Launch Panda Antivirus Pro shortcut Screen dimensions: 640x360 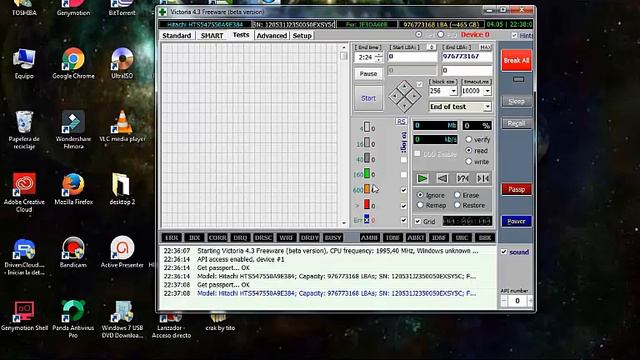tap(73, 319)
